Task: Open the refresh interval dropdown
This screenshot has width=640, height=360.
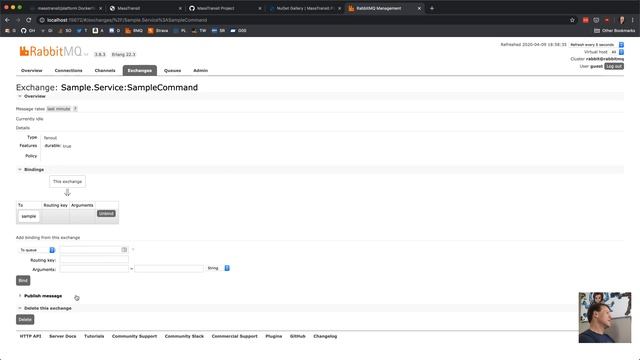Action: coord(596,44)
